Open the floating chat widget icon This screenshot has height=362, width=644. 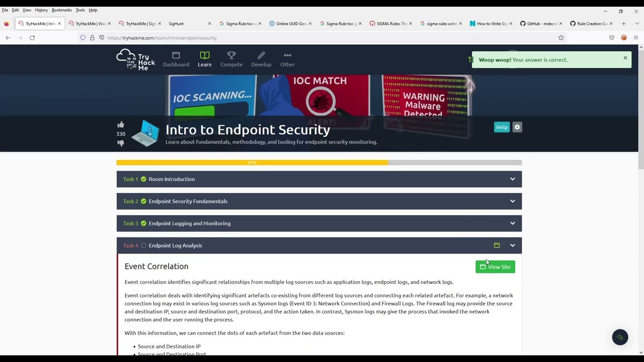(x=620, y=337)
